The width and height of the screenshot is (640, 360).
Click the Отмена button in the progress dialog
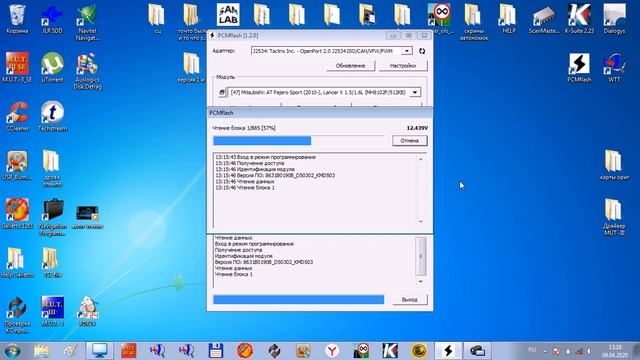pyautogui.click(x=409, y=141)
